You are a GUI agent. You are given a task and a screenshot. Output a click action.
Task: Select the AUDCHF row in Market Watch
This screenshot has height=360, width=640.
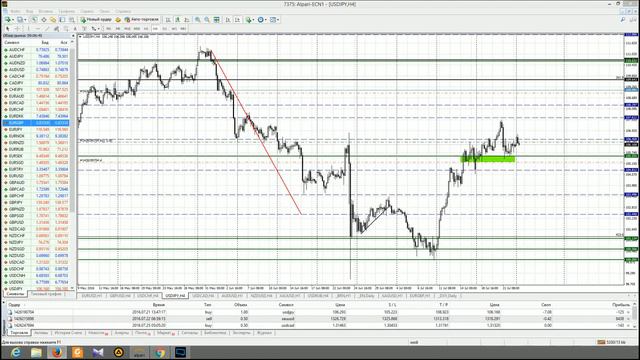[x=36, y=49]
